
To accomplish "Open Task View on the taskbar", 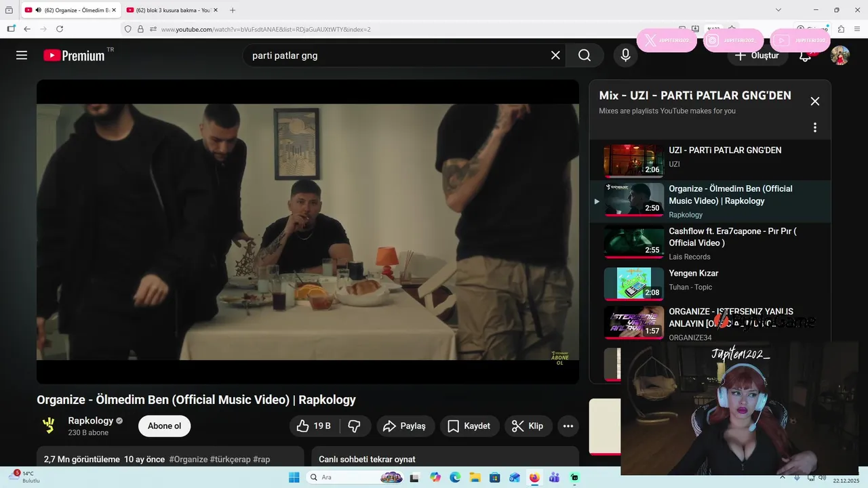I will [x=414, y=477].
